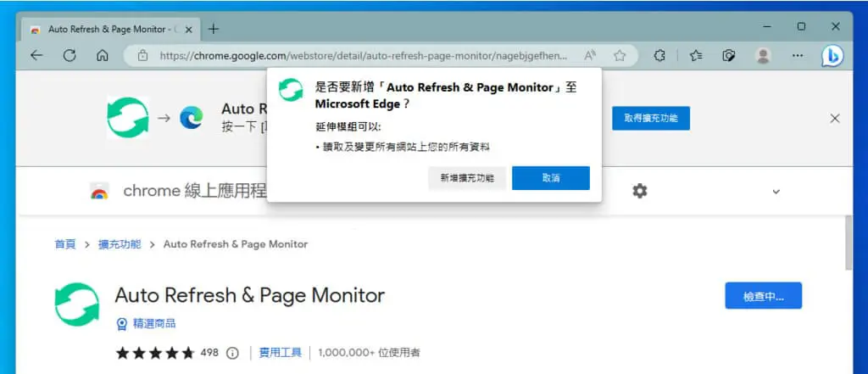Click the user profile avatar

764,55
